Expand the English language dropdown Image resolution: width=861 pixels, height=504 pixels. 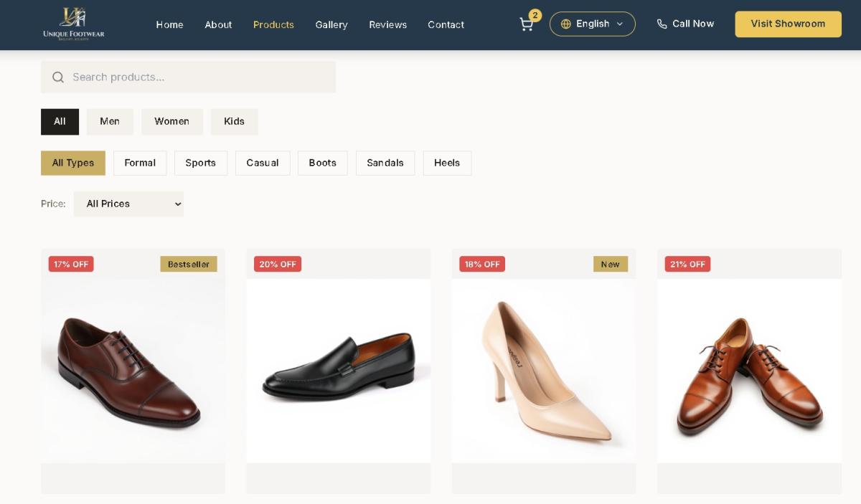coord(593,24)
